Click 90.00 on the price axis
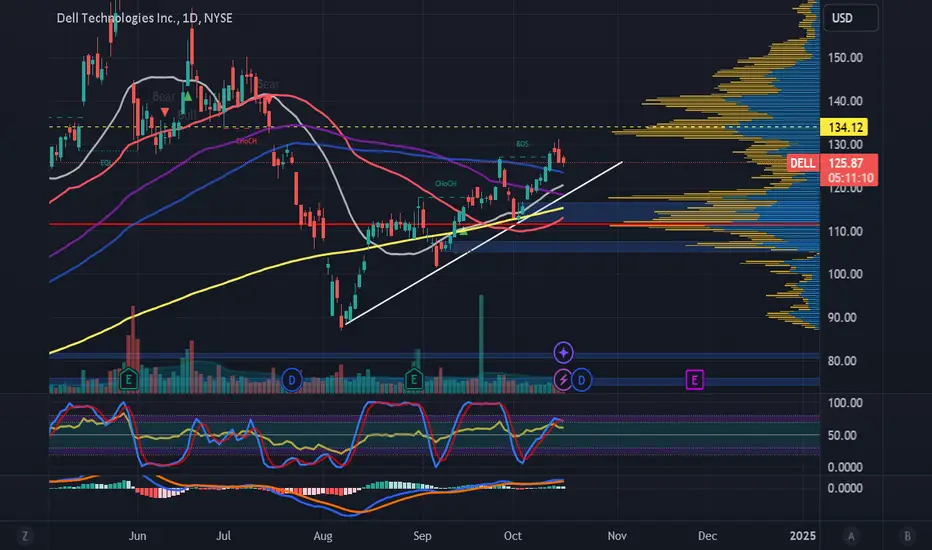This screenshot has height=550, width=932. [842, 318]
